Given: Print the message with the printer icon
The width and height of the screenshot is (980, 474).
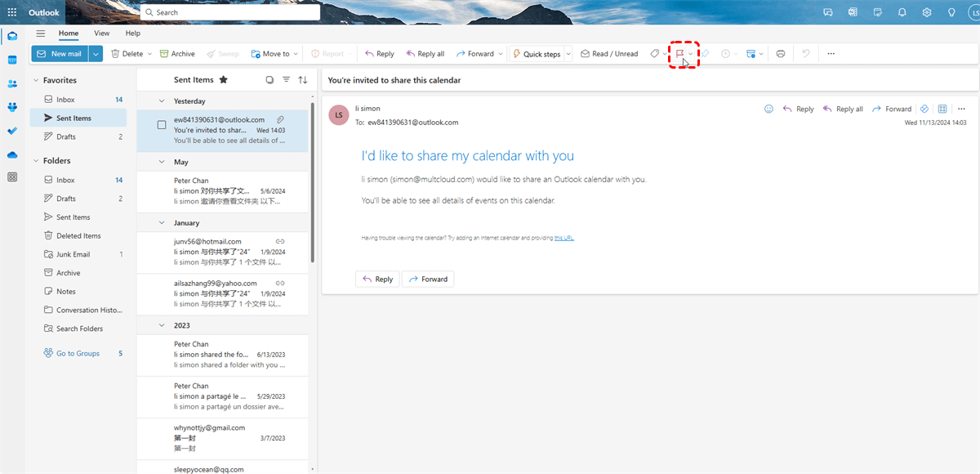Looking at the screenshot, I should 781,54.
